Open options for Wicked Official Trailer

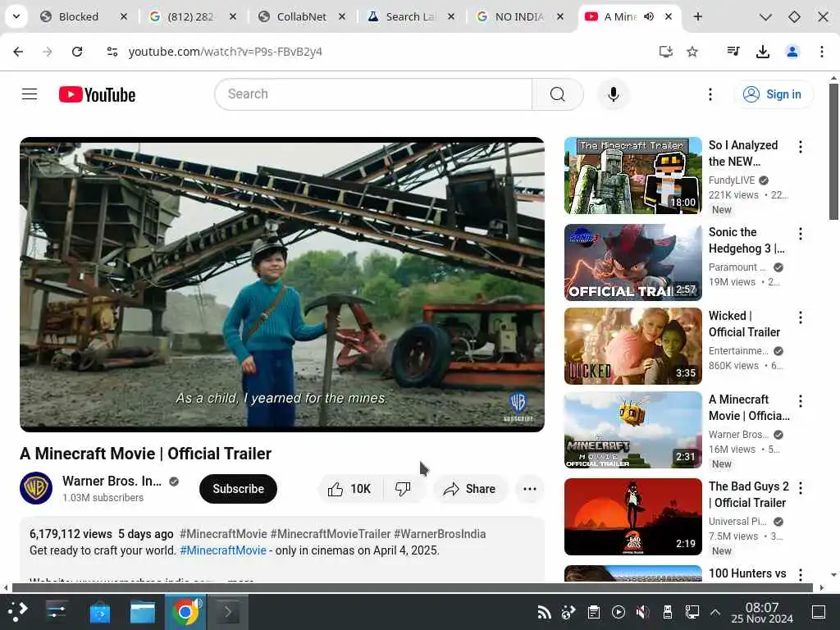point(801,317)
